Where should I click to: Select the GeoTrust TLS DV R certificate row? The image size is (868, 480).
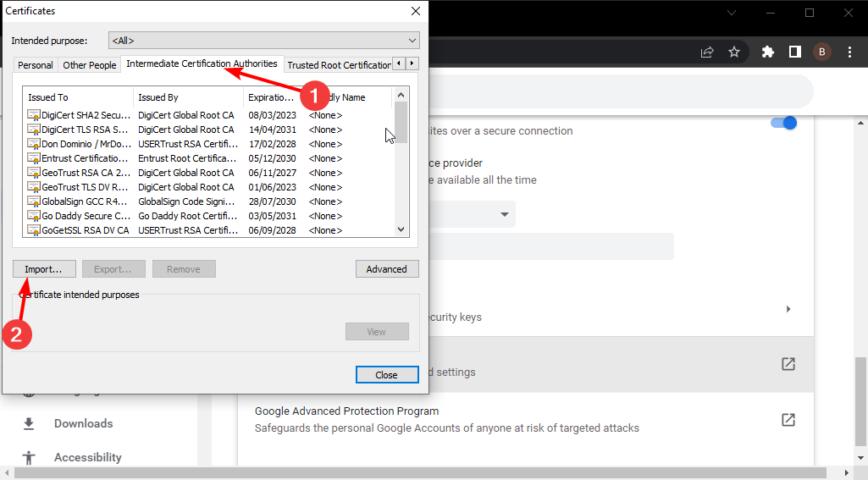click(208, 187)
